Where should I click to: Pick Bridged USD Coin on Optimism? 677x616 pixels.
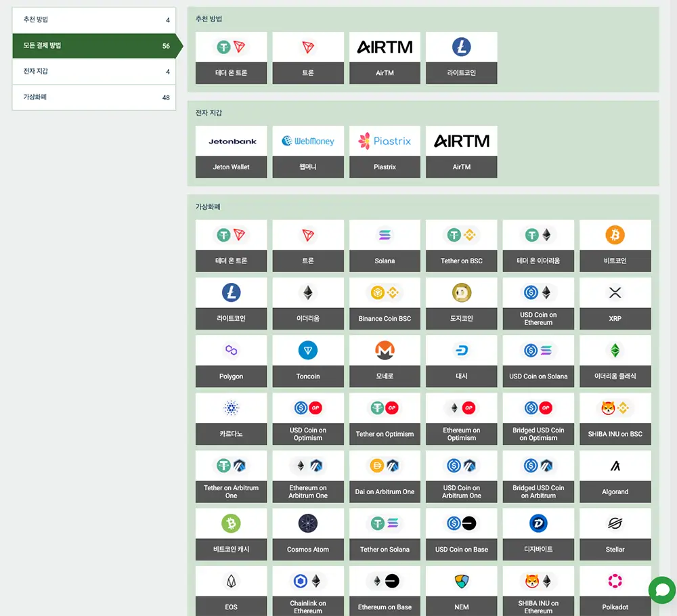tap(538, 419)
